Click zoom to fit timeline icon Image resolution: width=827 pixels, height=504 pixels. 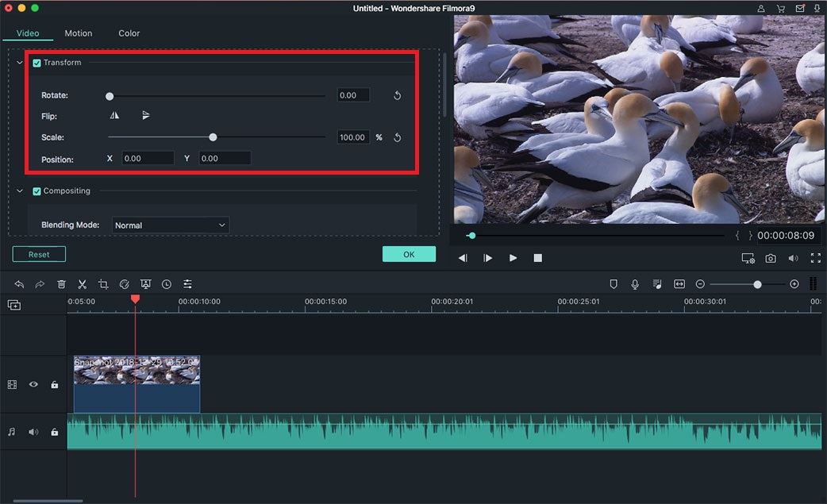click(679, 284)
